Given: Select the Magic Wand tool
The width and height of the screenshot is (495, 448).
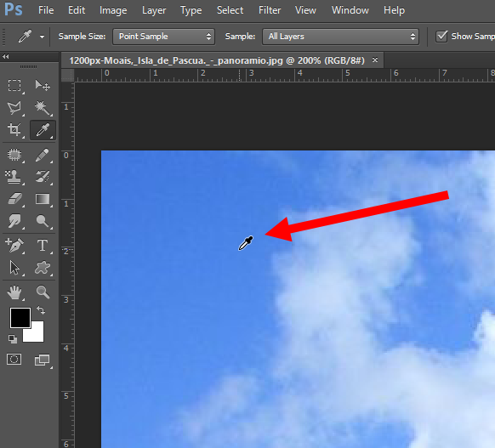Looking at the screenshot, I should [43, 108].
